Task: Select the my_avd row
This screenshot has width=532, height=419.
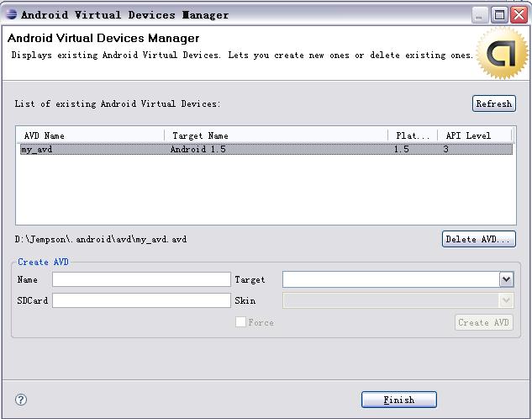Action: [266, 149]
